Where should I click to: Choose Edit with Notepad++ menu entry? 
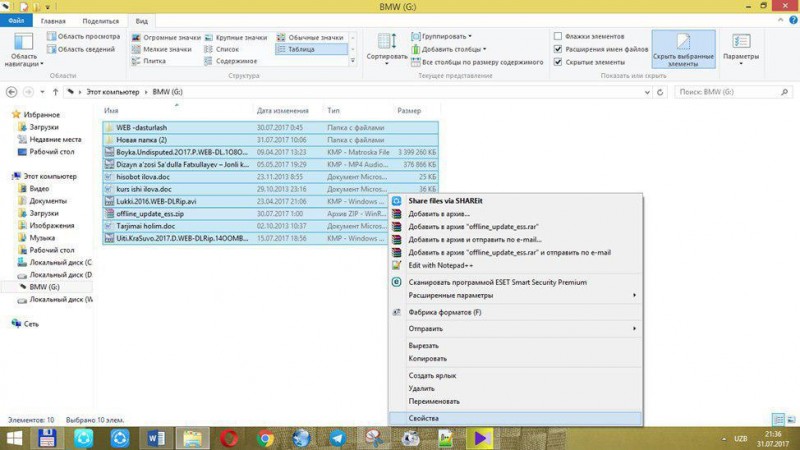click(x=515, y=265)
